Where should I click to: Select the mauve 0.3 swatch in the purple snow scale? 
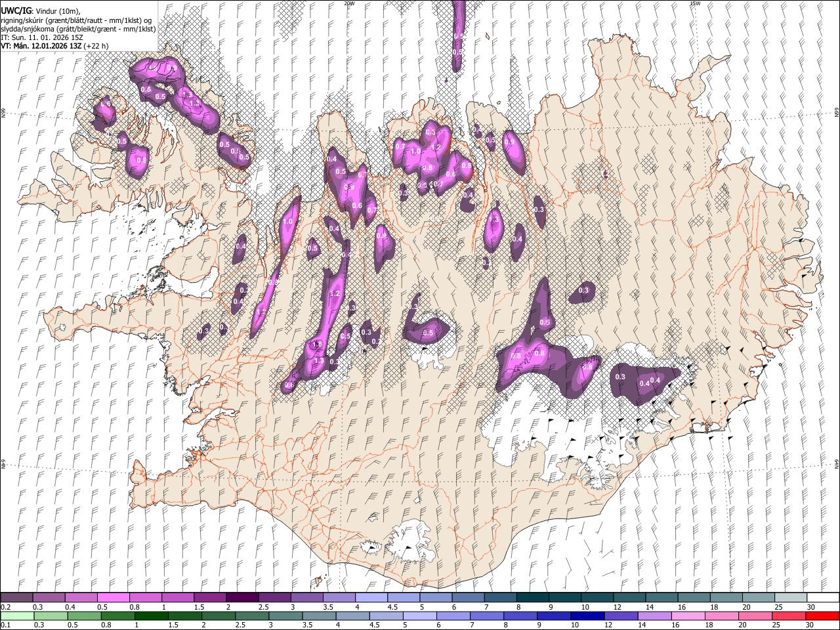point(49,597)
